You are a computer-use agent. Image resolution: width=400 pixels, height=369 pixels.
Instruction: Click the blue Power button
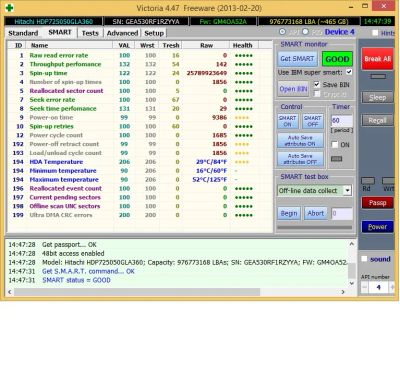coord(377,227)
